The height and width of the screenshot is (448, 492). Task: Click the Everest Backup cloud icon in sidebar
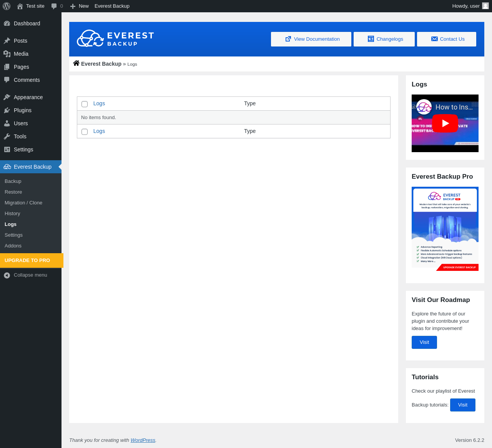point(7,167)
